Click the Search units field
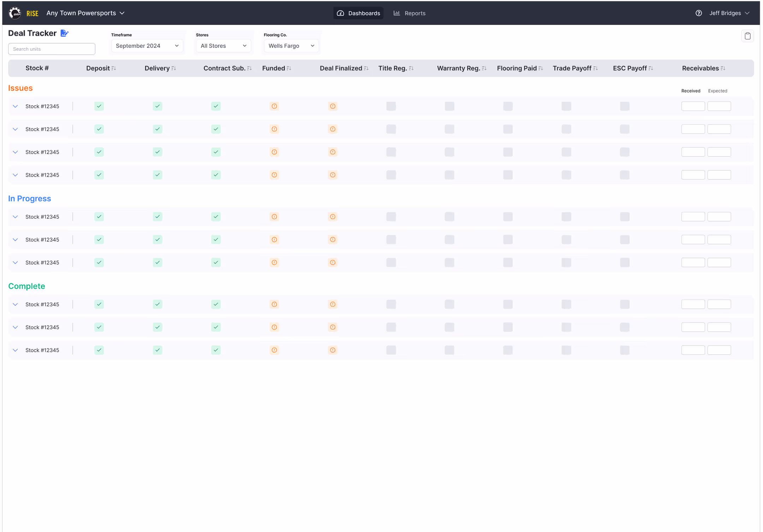The image size is (763, 532). (x=52, y=49)
